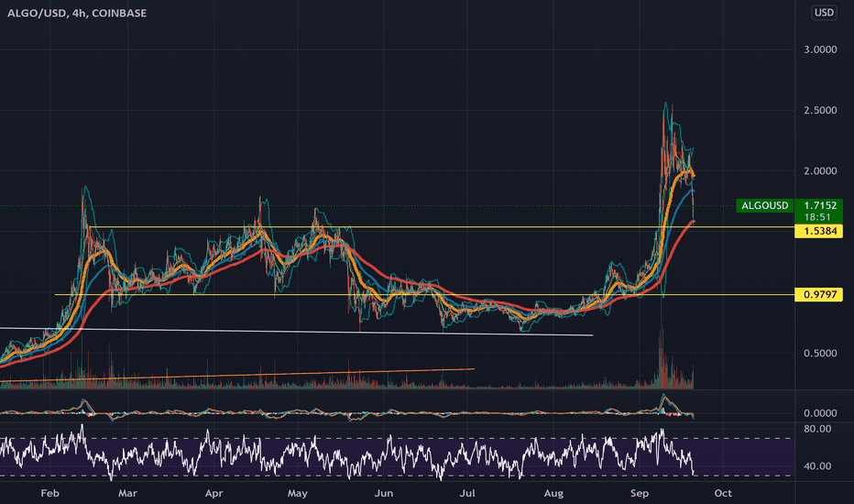The image size is (854, 504).
Task: Click the 80.00 RSI axis value
Action: click(817, 429)
